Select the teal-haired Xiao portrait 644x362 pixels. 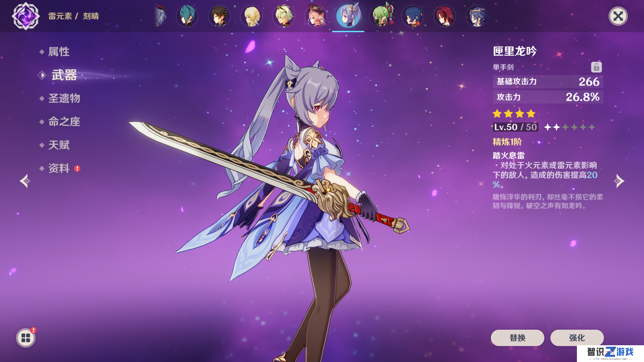187,16
